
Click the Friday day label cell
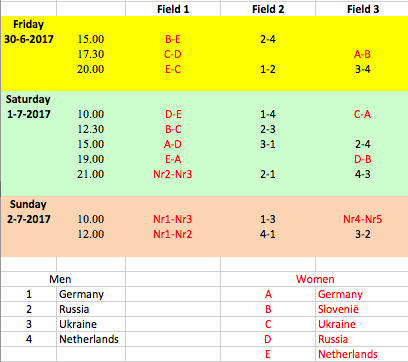pos(29,24)
